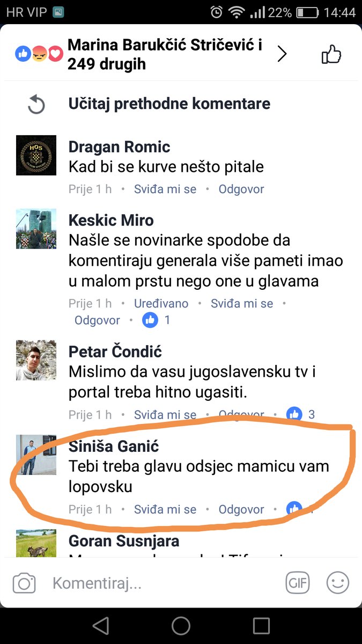Open the camera icon in comment bar
The image size is (362, 644).
pos(24,583)
